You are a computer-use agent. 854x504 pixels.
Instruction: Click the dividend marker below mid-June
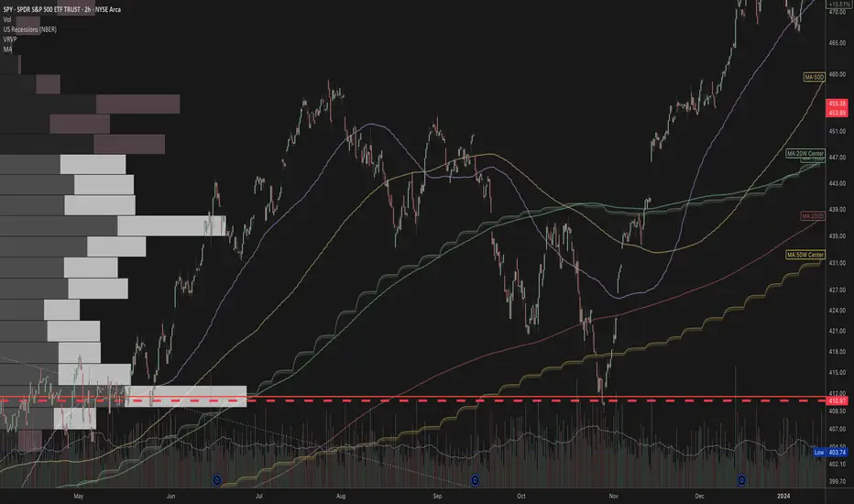217,480
